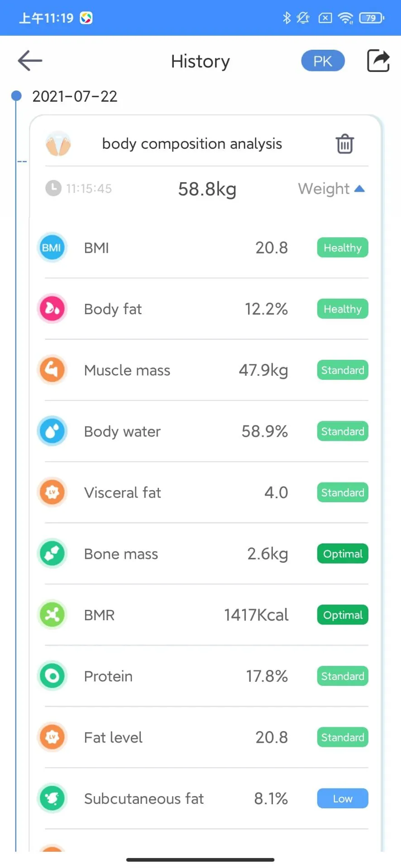This screenshot has height=868, width=401.
Task: Tap the green BMR icon
Action: pyautogui.click(x=52, y=615)
